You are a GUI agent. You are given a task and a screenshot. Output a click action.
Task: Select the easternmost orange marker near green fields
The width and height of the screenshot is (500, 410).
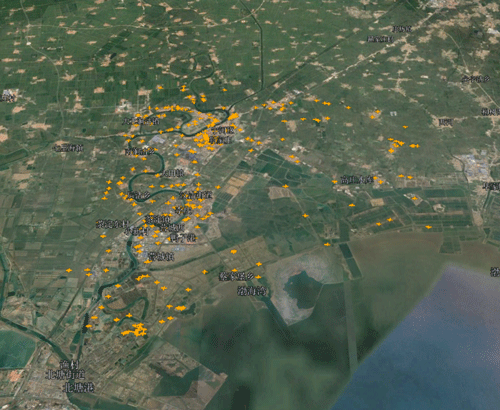tap(428, 227)
